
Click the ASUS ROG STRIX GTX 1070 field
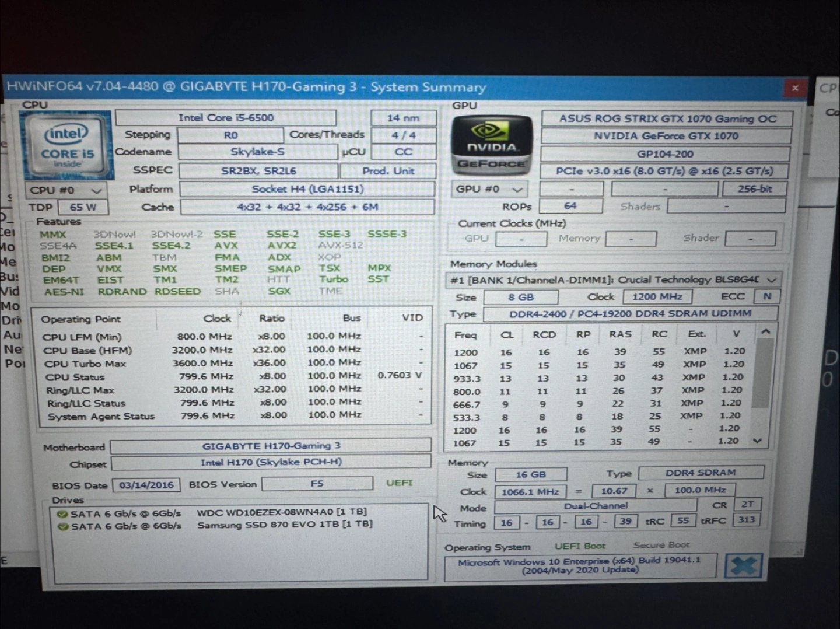coord(667,119)
